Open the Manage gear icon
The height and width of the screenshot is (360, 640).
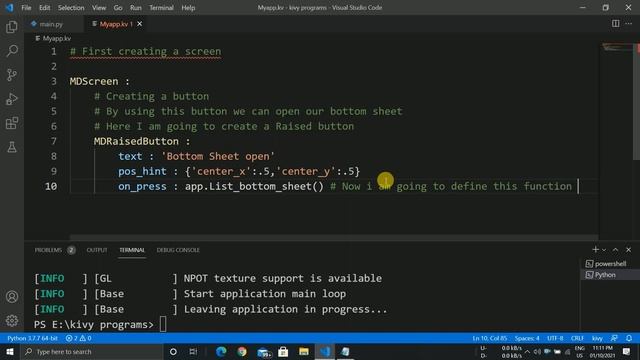click(12, 320)
